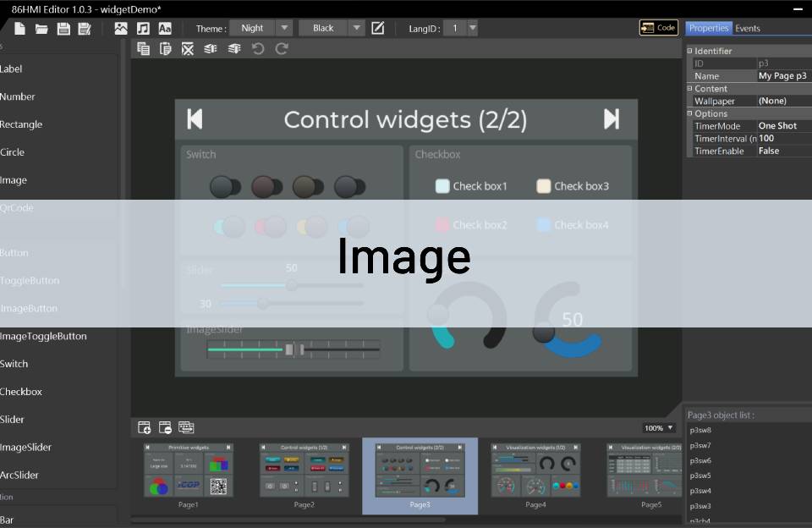Open the audio asset manager
812x528 pixels.
[141, 28]
